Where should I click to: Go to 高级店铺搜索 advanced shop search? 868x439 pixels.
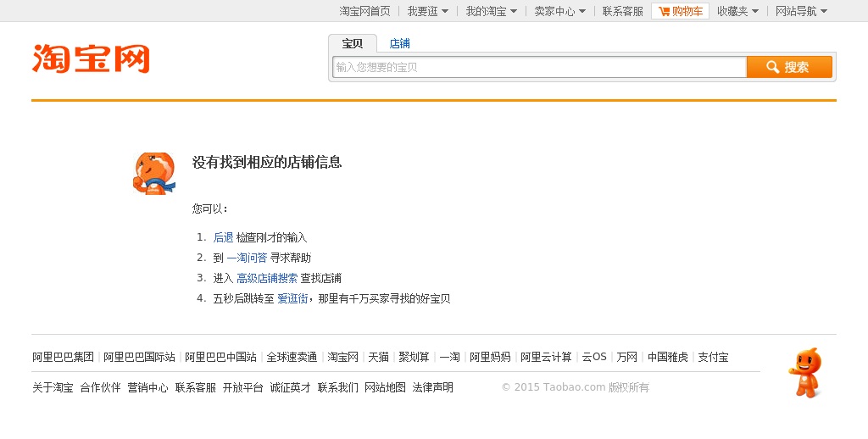pyautogui.click(x=267, y=278)
